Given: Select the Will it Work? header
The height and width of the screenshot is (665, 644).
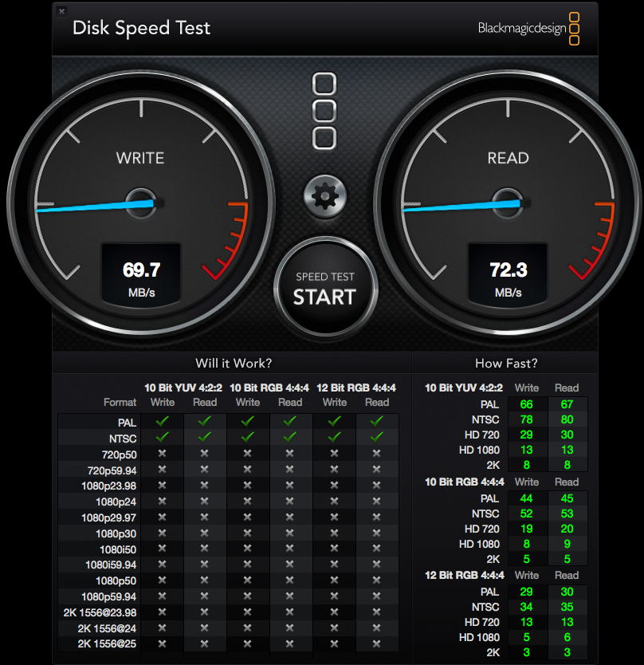Looking at the screenshot, I should [234, 363].
